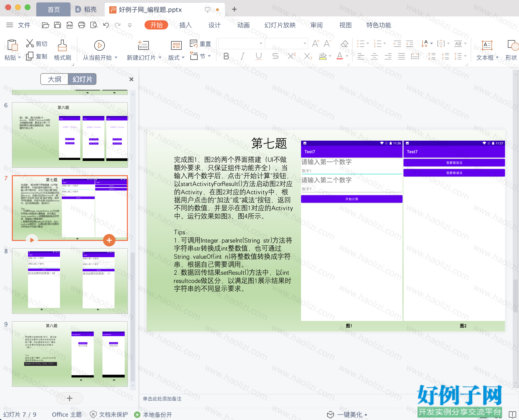
Task: Save the presentation with the disk icon
Action: coord(57,25)
